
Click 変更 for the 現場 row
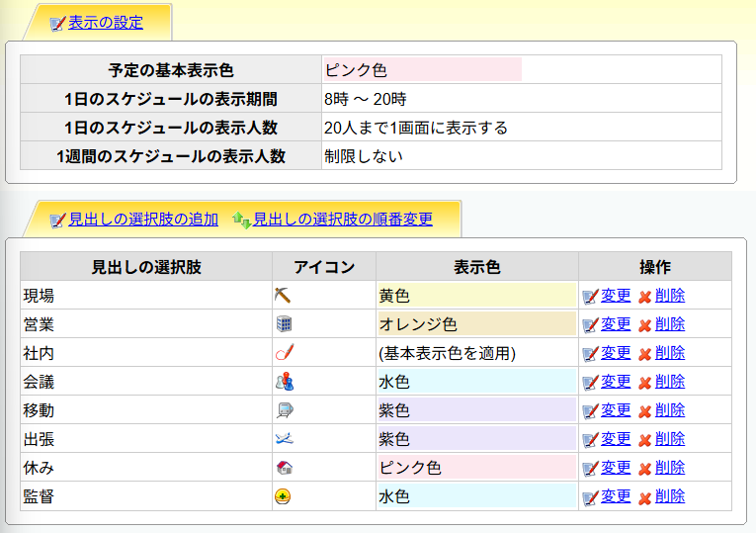pyautogui.click(x=616, y=296)
